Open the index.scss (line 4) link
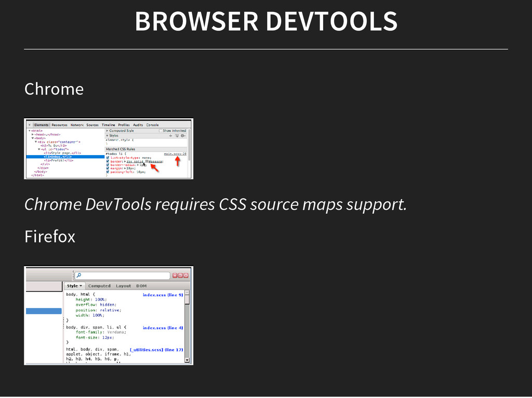Screen dimensions: 532x398 pos(163,328)
